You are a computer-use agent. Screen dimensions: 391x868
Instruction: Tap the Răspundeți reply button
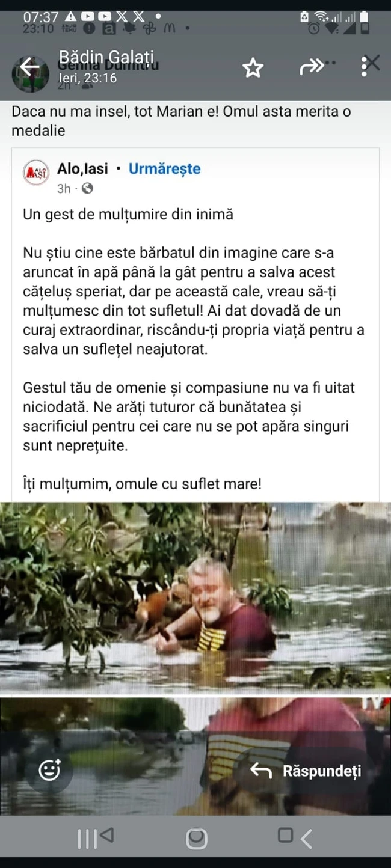click(x=306, y=771)
